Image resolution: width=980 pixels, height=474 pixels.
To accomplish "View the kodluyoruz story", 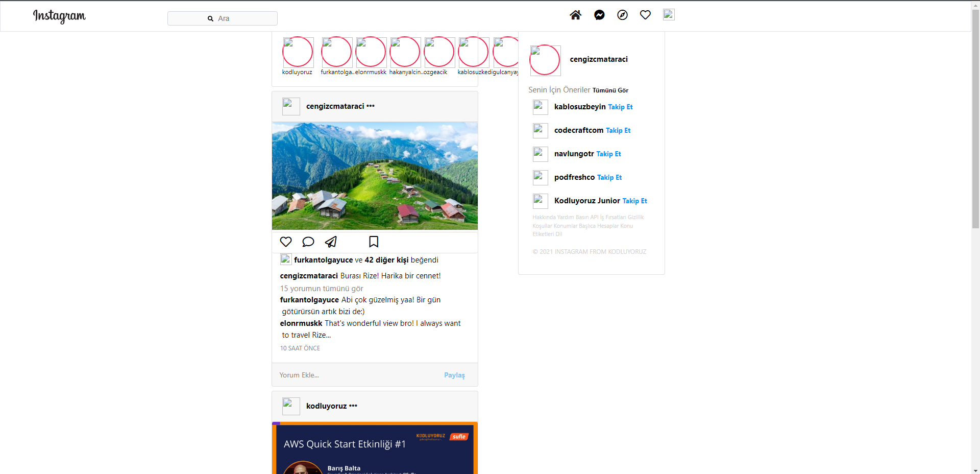I will [298, 52].
